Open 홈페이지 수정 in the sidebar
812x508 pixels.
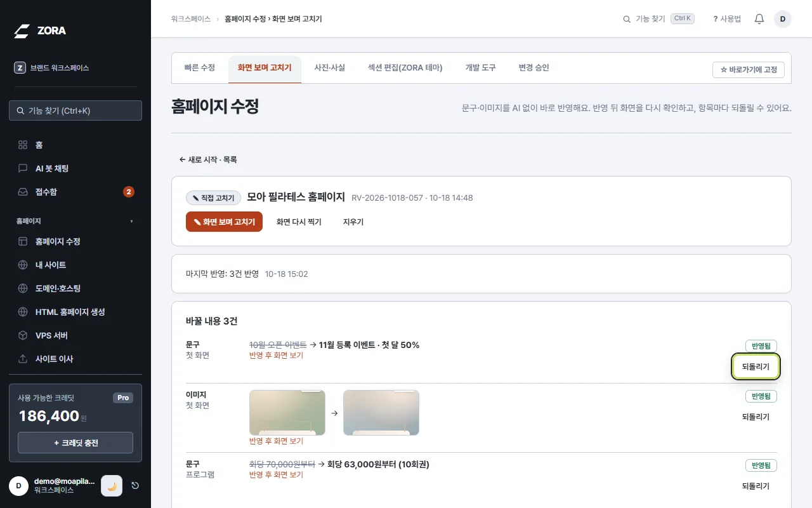[75, 241]
